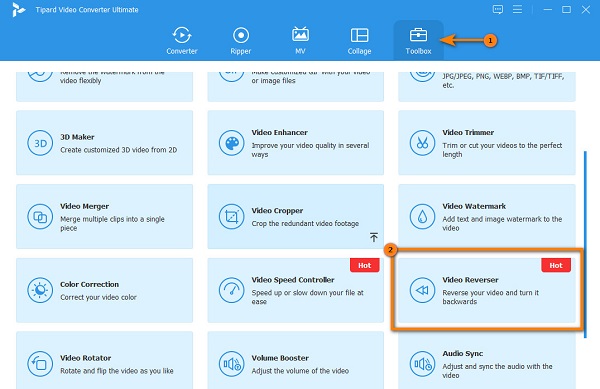Click 'Adjust and sync the audio' description

(x=497, y=371)
